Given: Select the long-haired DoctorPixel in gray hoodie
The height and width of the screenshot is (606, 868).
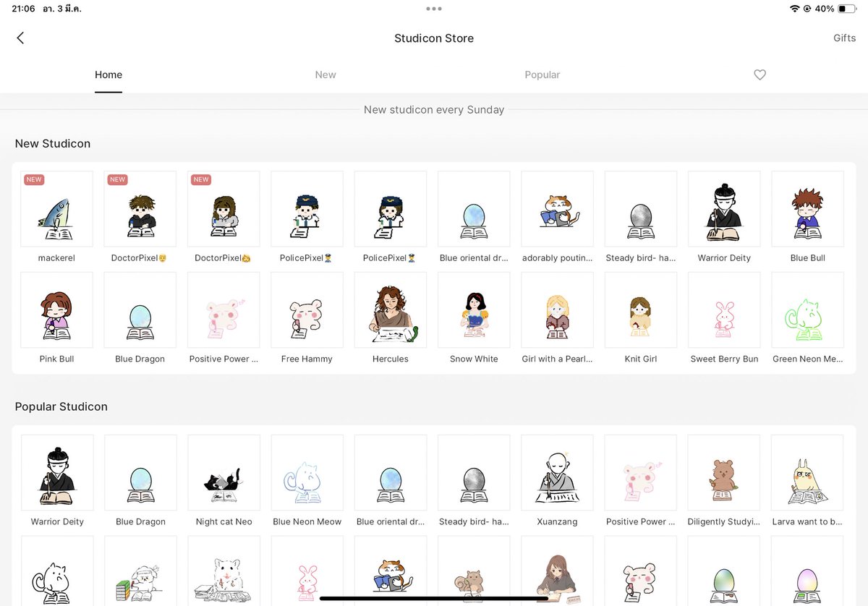Looking at the screenshot, I should point(224,209).
